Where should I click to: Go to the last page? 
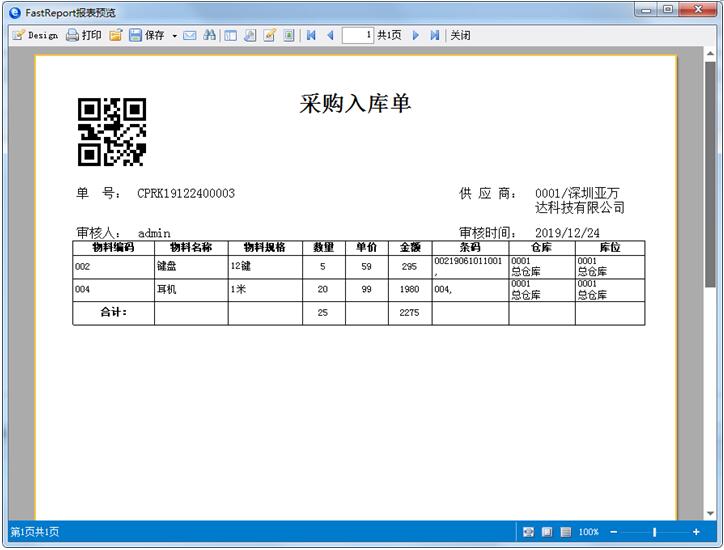tap(434, 35)
